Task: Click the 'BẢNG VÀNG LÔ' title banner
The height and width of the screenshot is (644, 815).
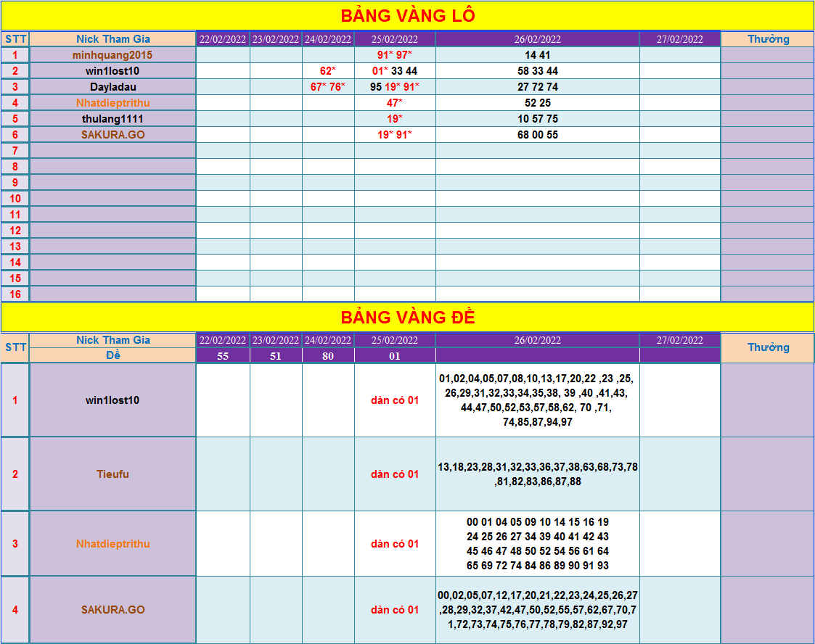Action: point(408,15)
